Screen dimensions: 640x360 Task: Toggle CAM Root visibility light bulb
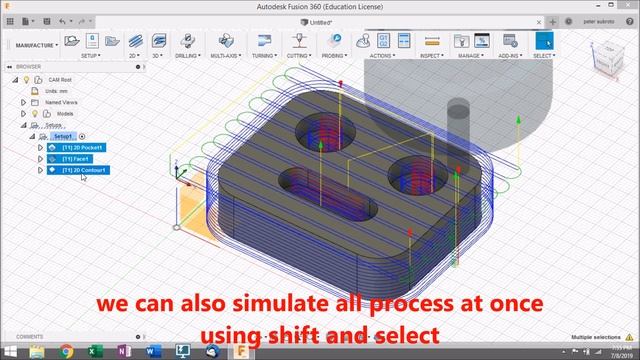[x=27, y=80]
